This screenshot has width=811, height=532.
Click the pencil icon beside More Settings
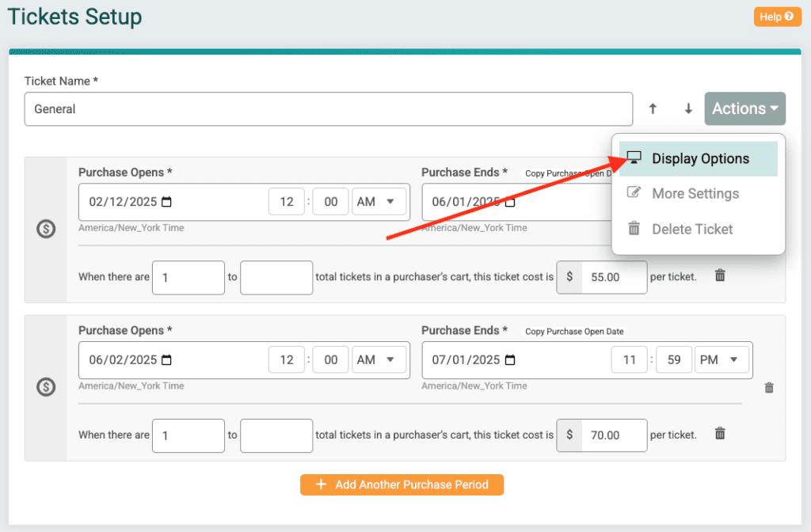pyautogui.click(x=634, y=192)
